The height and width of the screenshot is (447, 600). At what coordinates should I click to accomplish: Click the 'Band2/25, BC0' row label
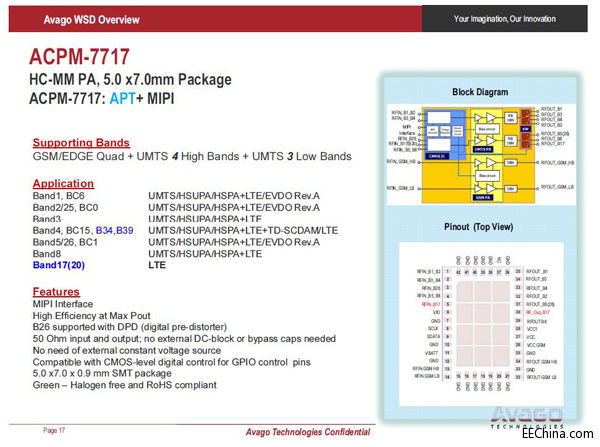pyautogui.click(x=65, y=207)
